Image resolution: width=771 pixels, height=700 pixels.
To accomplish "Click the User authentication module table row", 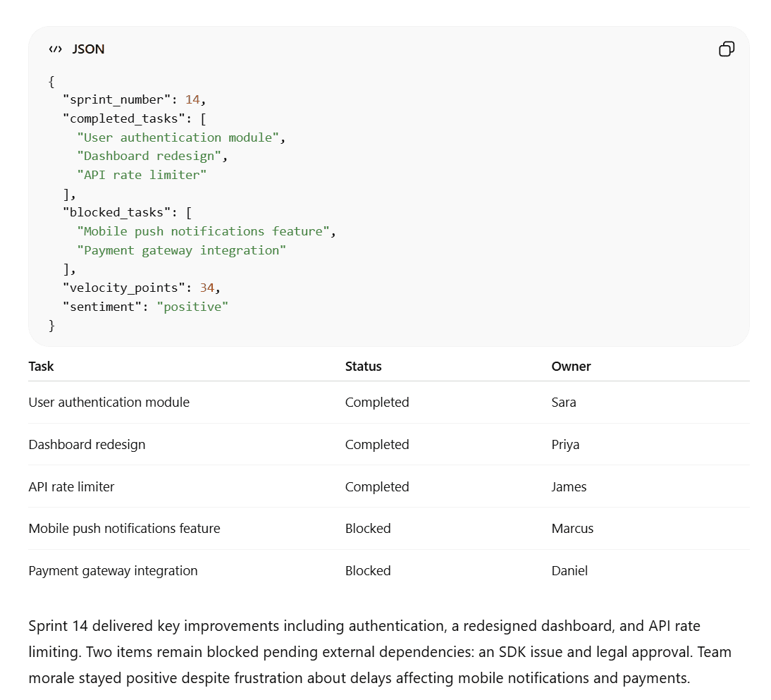I will click(109, 402).
